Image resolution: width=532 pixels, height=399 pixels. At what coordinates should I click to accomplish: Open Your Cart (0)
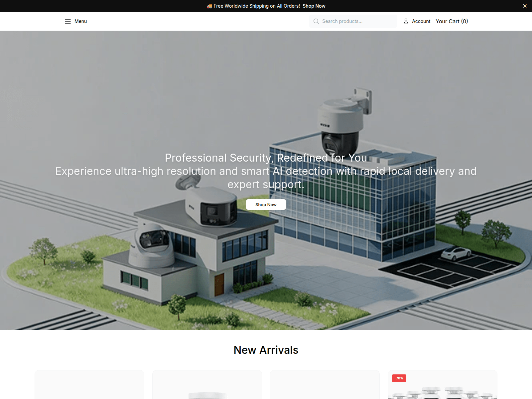click(x=452, y=21)
